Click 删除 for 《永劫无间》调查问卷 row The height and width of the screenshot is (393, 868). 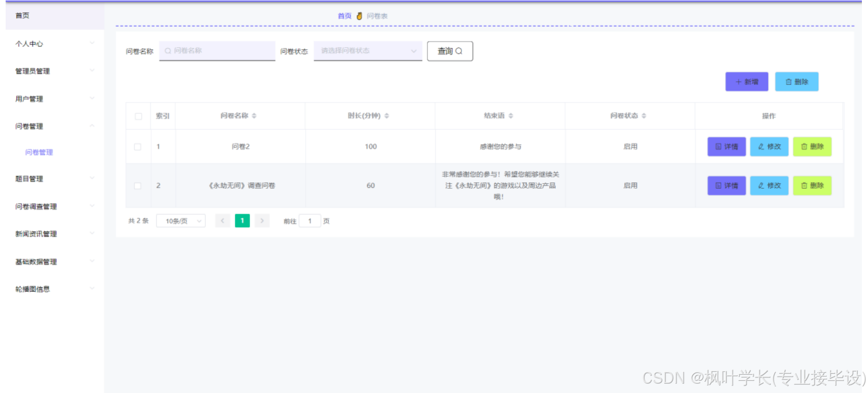coord(812,185)
